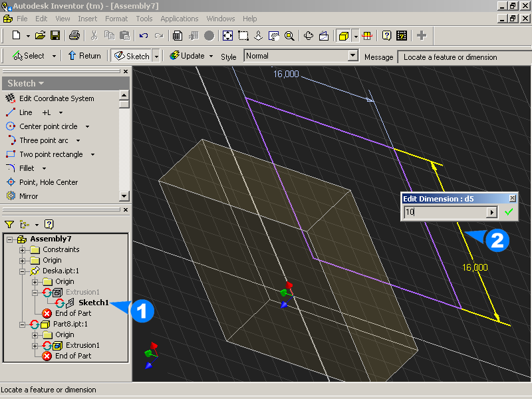Open the Sketch button dropdown arrow

[156, 56]
